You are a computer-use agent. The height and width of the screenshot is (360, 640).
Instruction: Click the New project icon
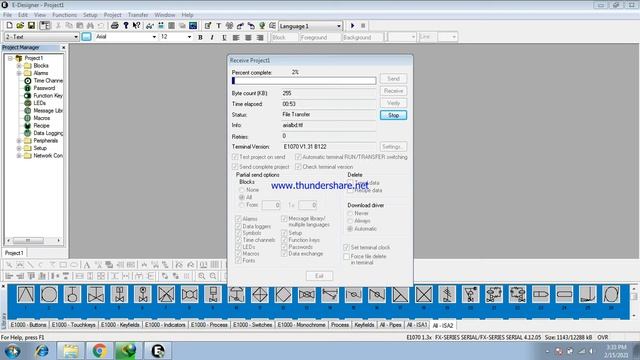pyautogui.click(x=9, y=26)
